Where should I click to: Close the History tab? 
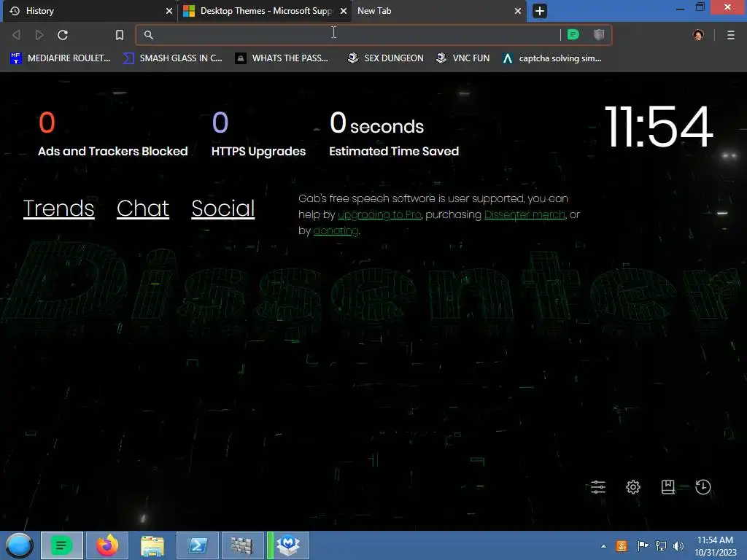169,11
